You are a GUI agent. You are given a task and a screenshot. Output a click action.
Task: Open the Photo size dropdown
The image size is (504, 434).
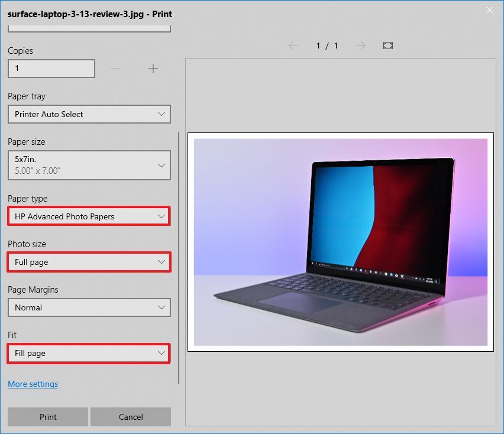point(89,262)
